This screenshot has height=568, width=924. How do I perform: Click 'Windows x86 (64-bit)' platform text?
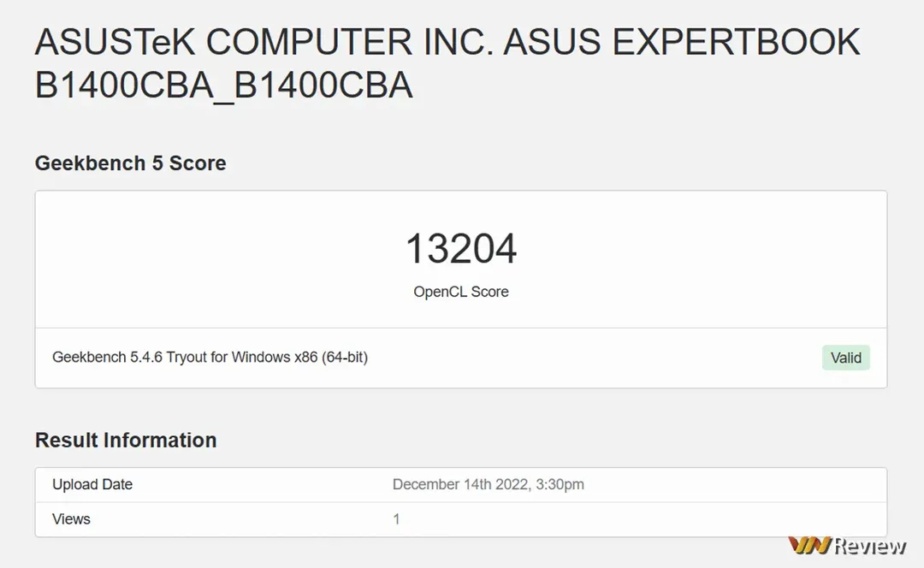pyautogui.click(x=301, y=357)
